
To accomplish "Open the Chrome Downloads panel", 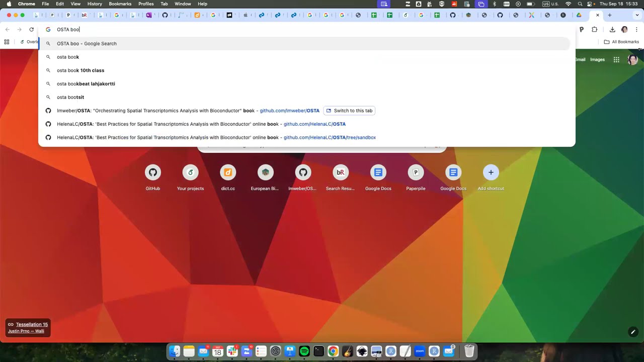I will click(612, 30).
